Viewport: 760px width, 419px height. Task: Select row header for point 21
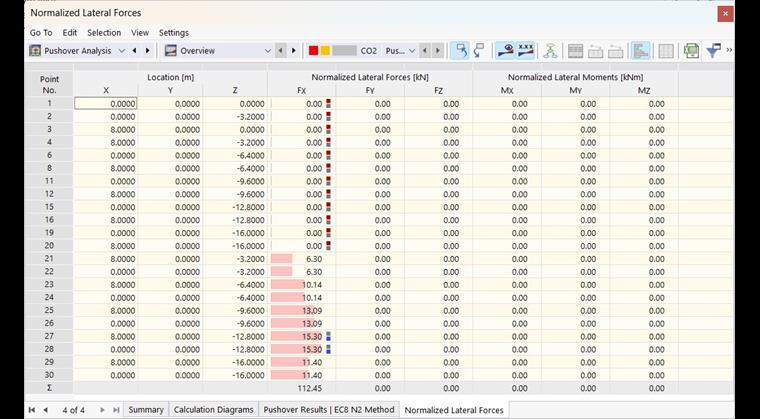(x=49, y=258)
